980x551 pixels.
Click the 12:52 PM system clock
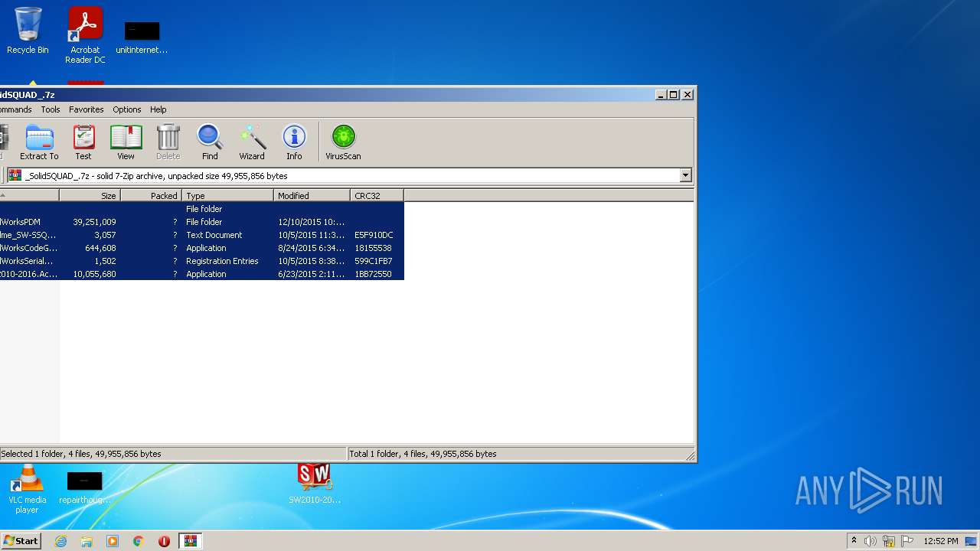(x=940, y=541)
